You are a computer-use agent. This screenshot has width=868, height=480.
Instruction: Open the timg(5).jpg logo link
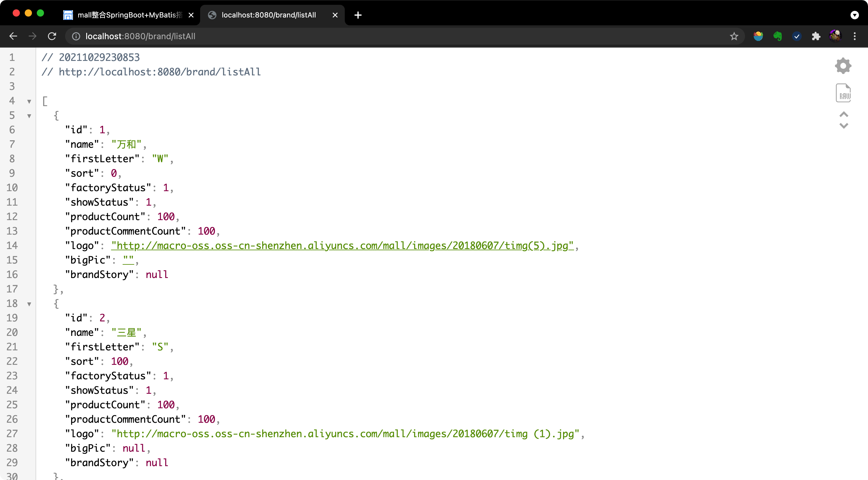(x=342, y=246)
